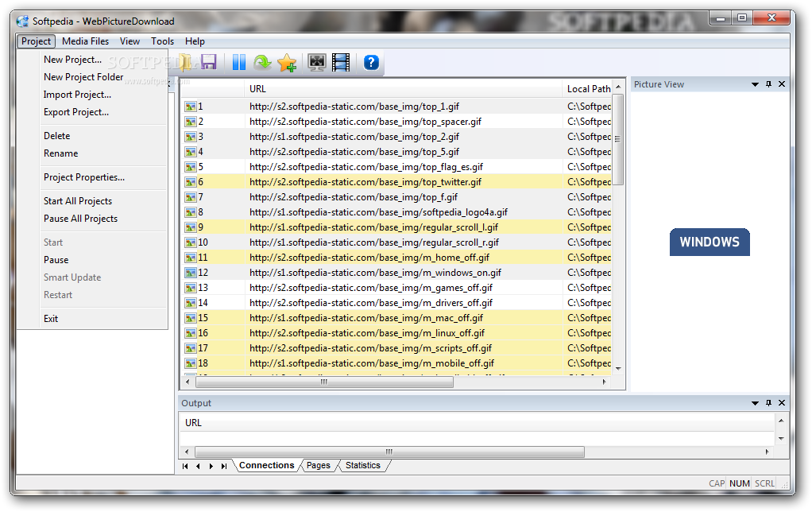Open the Tools menu

pyautogui.click(x=162, y=41)
